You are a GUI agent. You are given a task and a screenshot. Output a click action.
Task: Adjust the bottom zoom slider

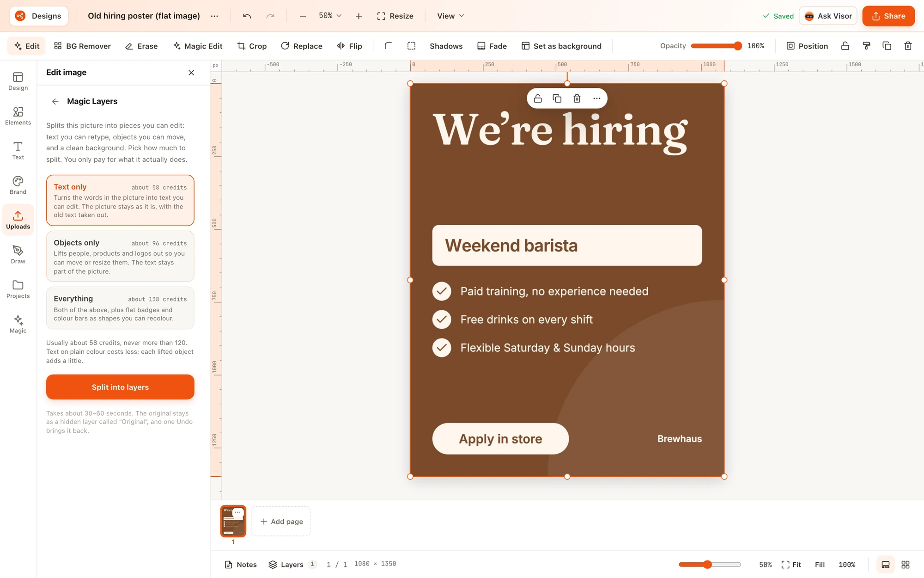710,565
